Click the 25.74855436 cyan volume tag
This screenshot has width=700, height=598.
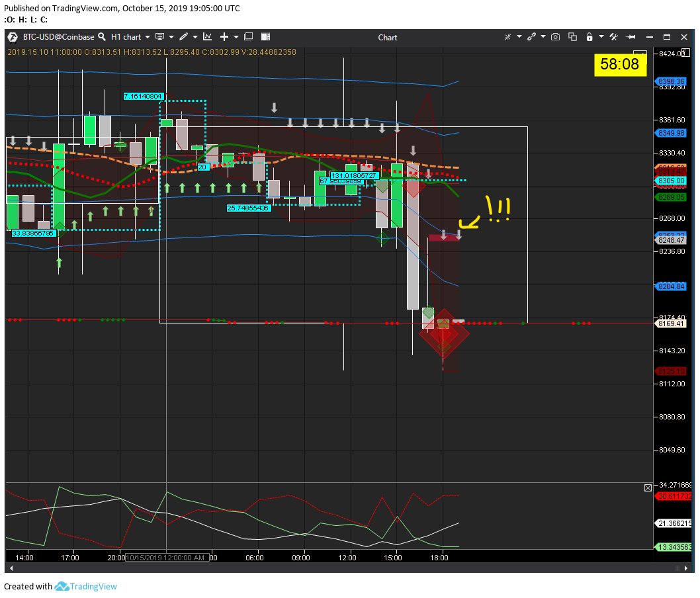point(248,208)
